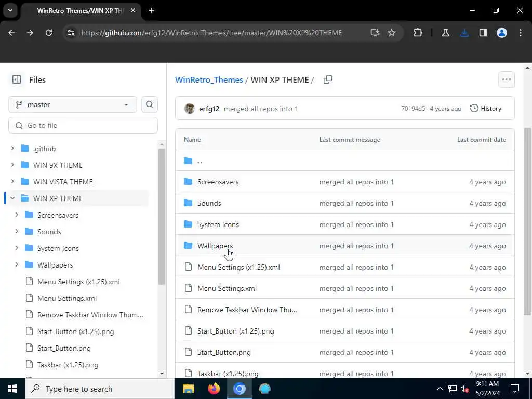Click the page vertical scrollbar
Viewport: 532px width, 399px height.
527,221
